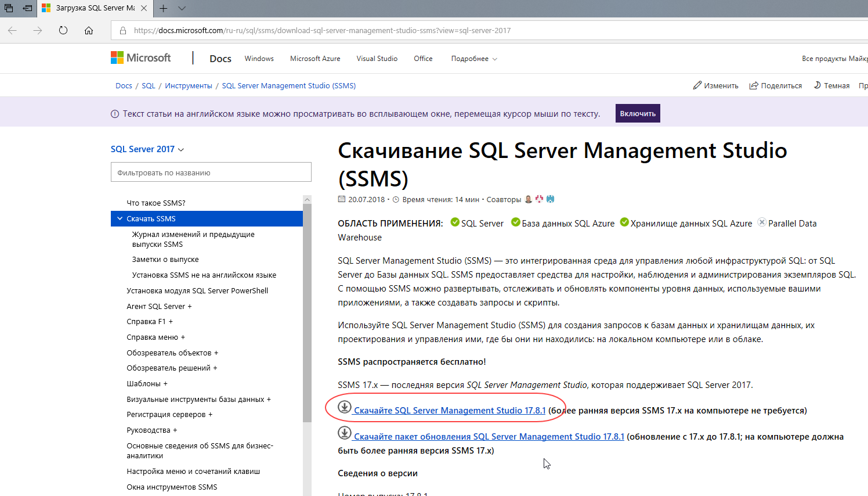Click 'Скачайте пакет обновления SQL Server Management Studio 17.8.1'
The image size is (868, 496).
click(489, 436)
